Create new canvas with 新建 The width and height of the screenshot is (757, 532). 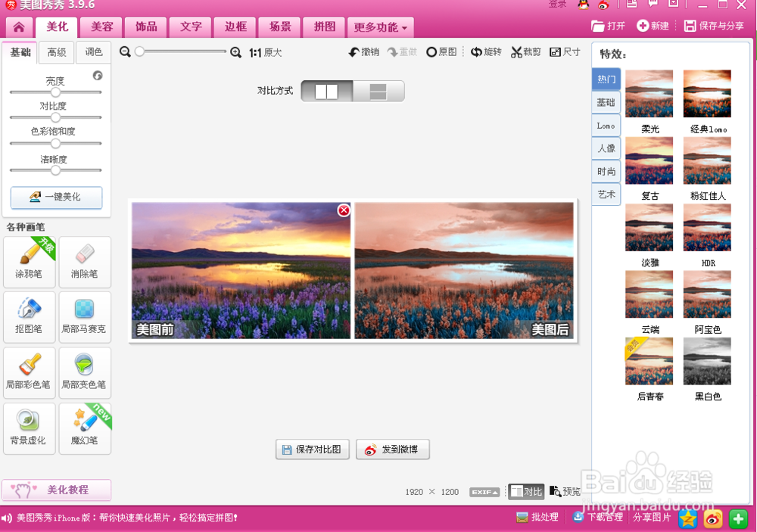(653, 26)
